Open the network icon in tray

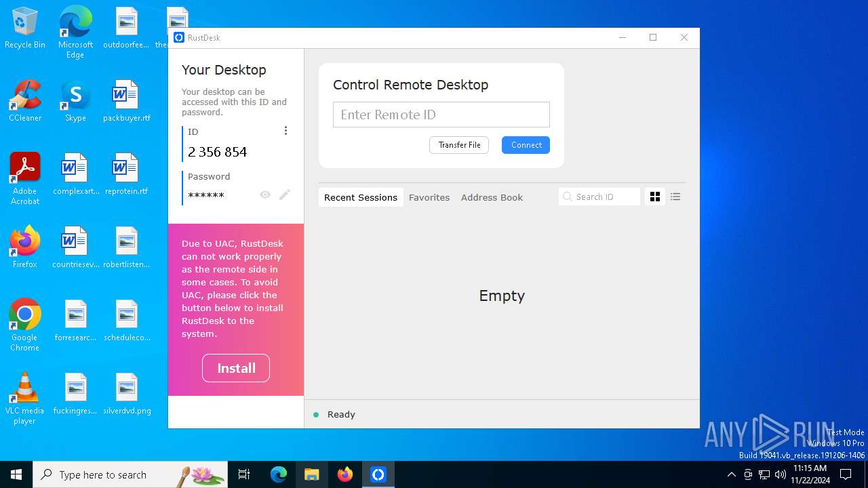point(764,474)
